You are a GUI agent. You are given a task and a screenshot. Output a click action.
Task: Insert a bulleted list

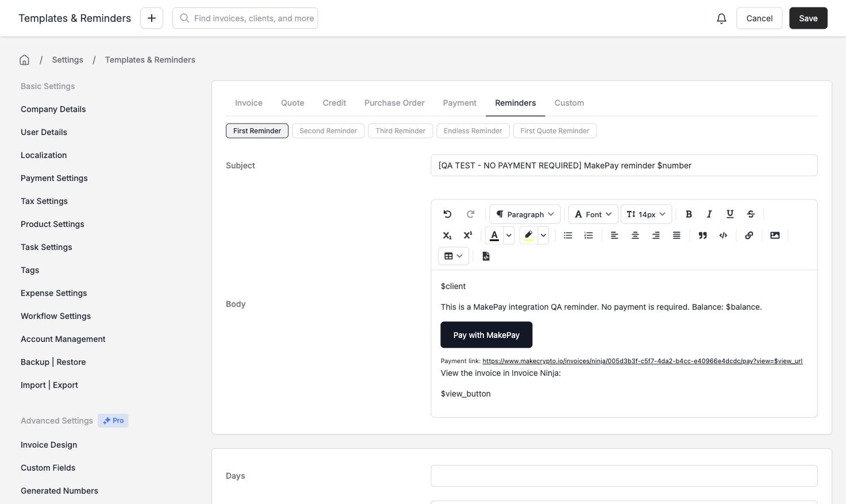pyautogui.click(x=568, y=236)
